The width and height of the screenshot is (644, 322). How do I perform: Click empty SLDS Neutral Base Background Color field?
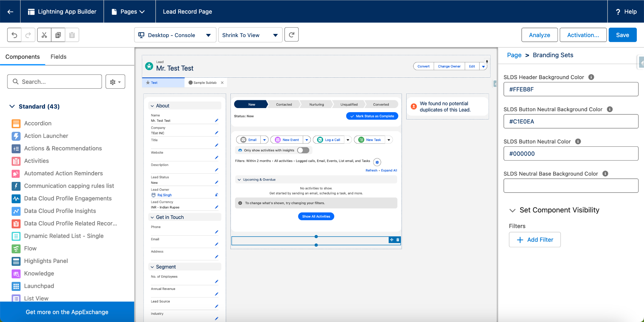(x=571, y=186)
